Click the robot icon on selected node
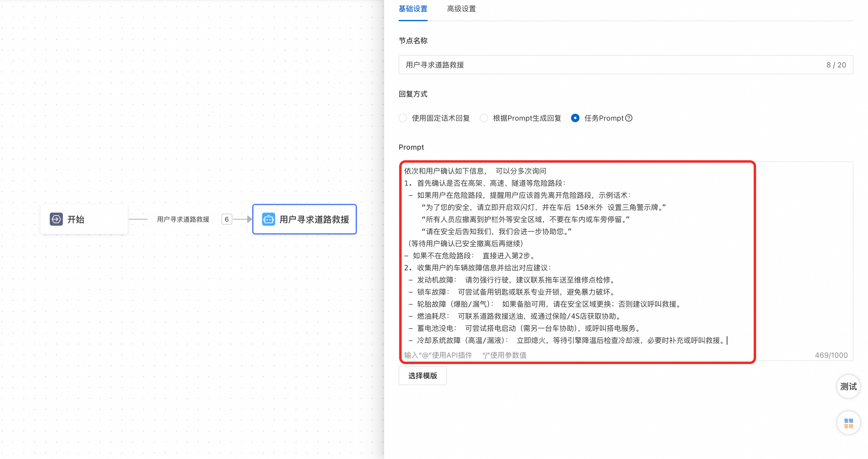Viewport: 868px width, 459px height. coord(269,220)
